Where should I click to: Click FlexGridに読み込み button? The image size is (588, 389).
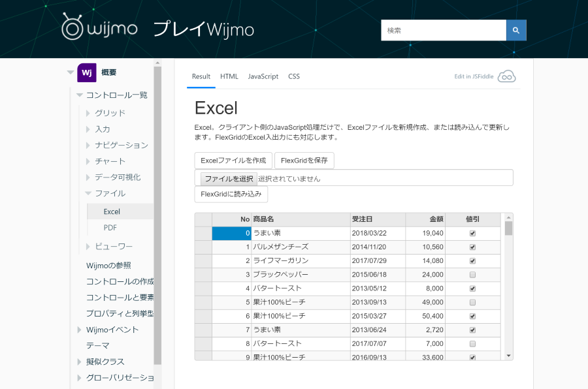click(231, 194)
